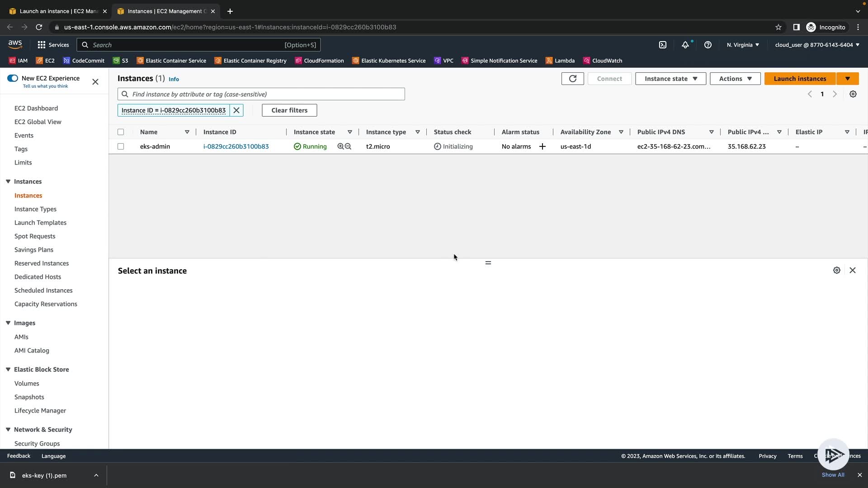Open the Instance state dropdown

[670, 79]
